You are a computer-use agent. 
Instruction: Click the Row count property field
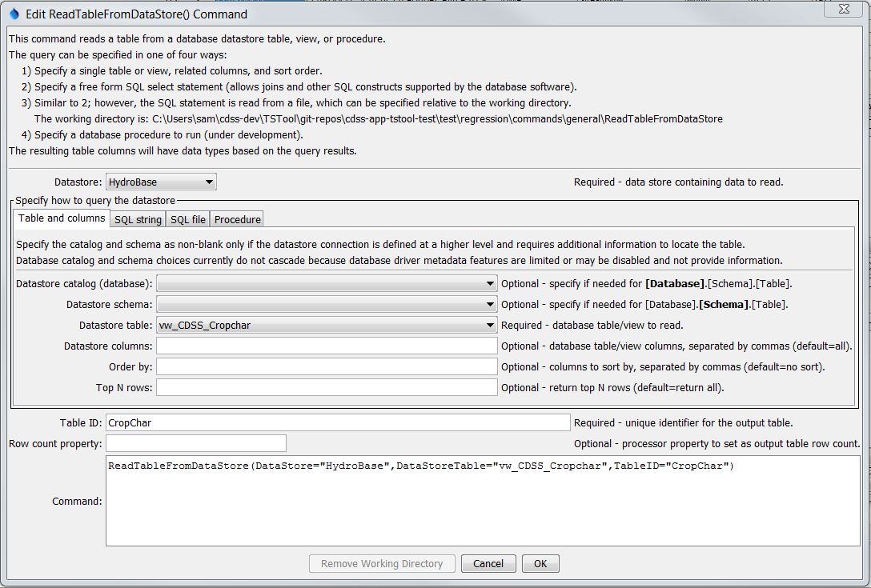196,442
